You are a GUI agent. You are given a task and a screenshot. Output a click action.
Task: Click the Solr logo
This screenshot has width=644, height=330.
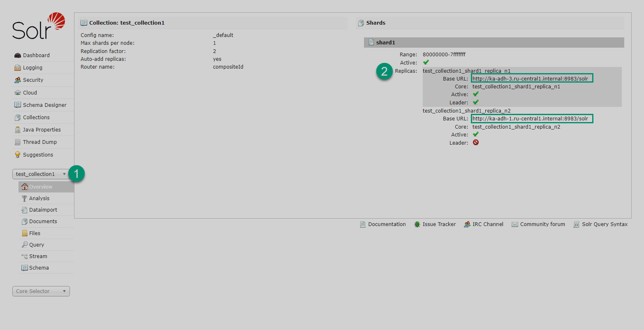(39, 25)
